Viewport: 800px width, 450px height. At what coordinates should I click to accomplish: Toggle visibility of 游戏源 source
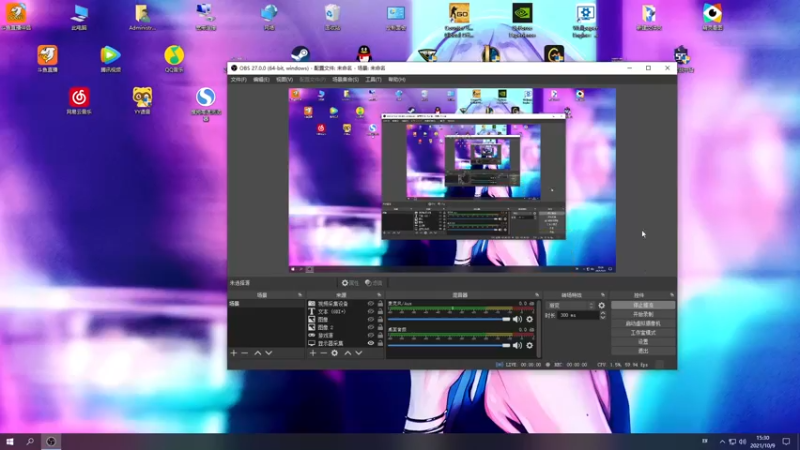tap(371, 335)
